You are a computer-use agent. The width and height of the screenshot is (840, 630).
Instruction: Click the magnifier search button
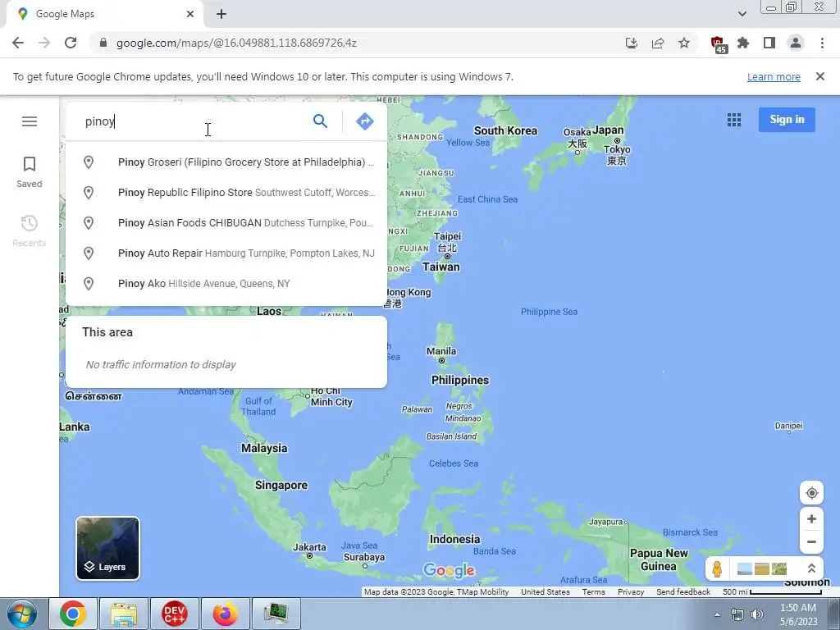pyautogui.click(x=321, y=121)
